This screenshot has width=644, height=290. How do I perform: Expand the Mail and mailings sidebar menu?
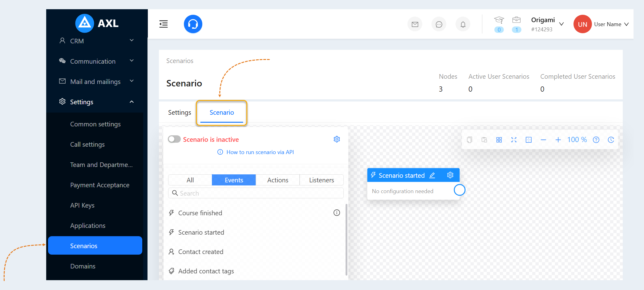tap(97, 81)
